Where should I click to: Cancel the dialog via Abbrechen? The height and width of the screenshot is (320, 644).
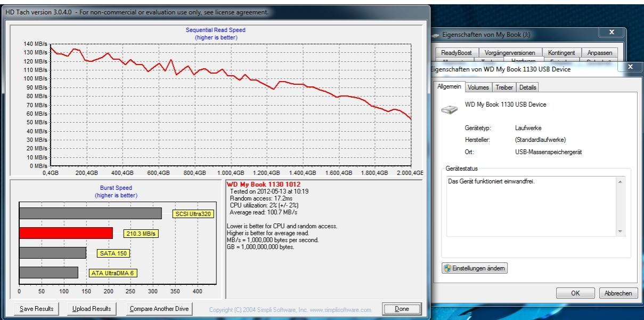[618, 293]
